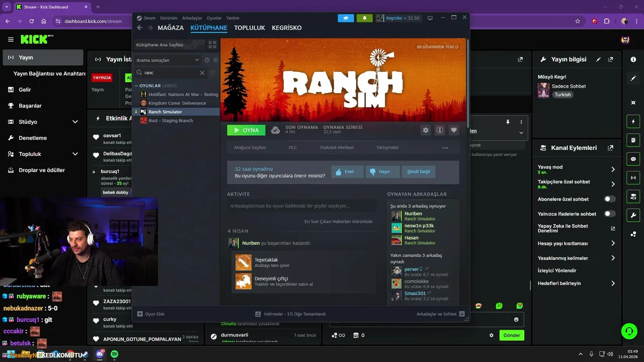Click lightning bolt icon in Kick sidebar
Image resolution: width=644 pixels, height=362 pixels.
pyautogui.click(x=633, y=122)
